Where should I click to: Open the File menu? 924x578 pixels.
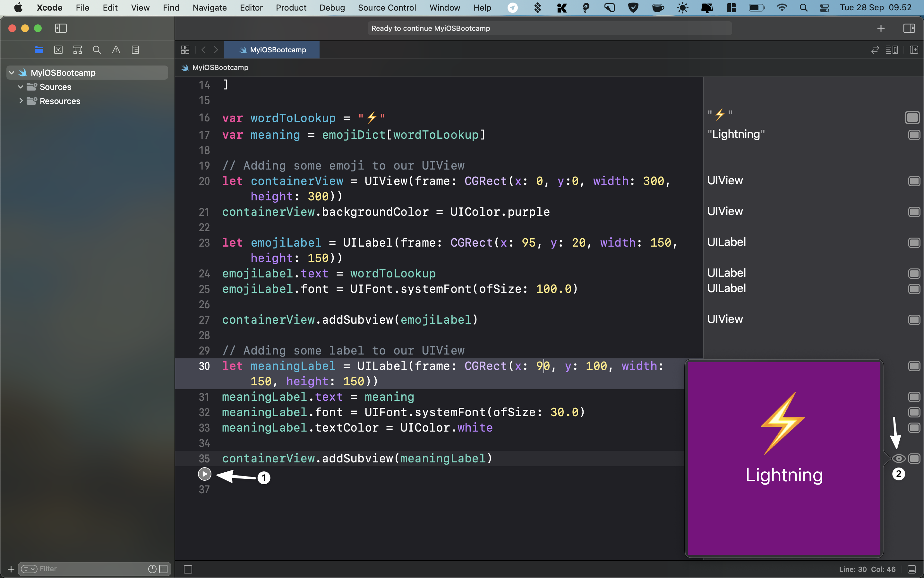coord(82,8)
